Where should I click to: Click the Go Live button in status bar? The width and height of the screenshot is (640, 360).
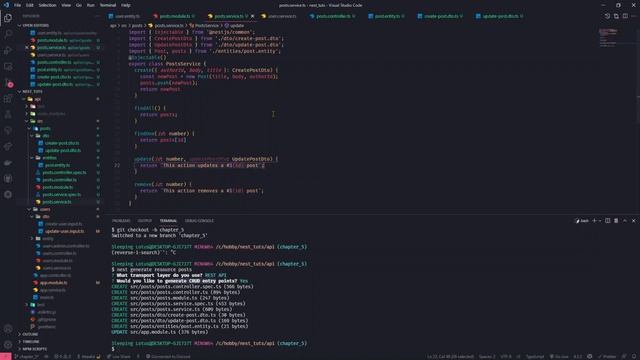pyautogui.click(x=559, y=357)
